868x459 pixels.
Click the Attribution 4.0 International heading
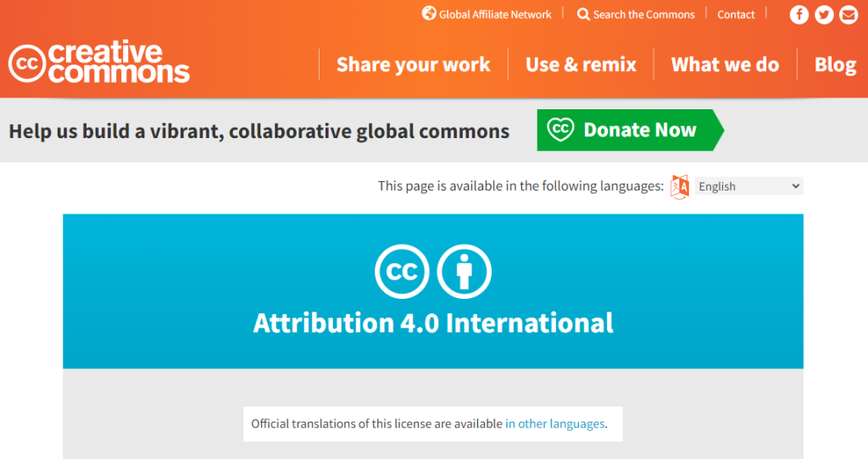pyautogui.click(x=433, y=323)
